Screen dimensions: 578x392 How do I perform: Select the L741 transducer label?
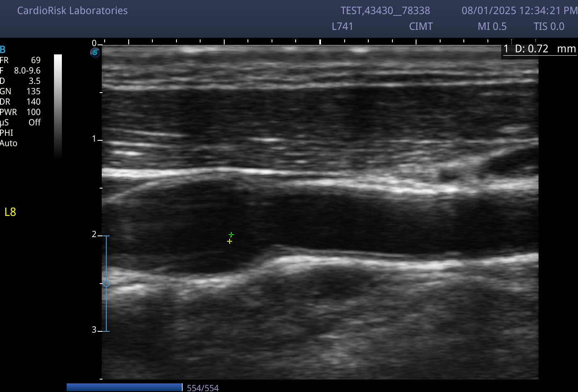tap(343, 27)
